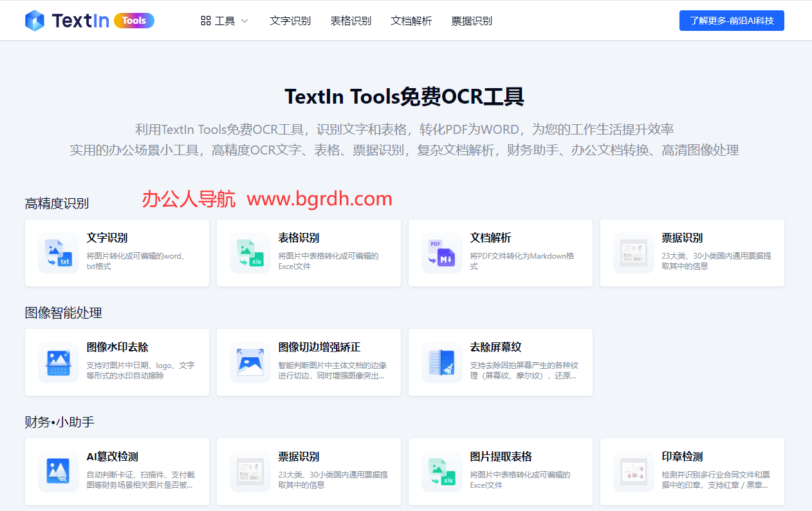Select the 图片提取表格 table extraction icon
This screenshot has width=812, height=511.
(441, 472)
